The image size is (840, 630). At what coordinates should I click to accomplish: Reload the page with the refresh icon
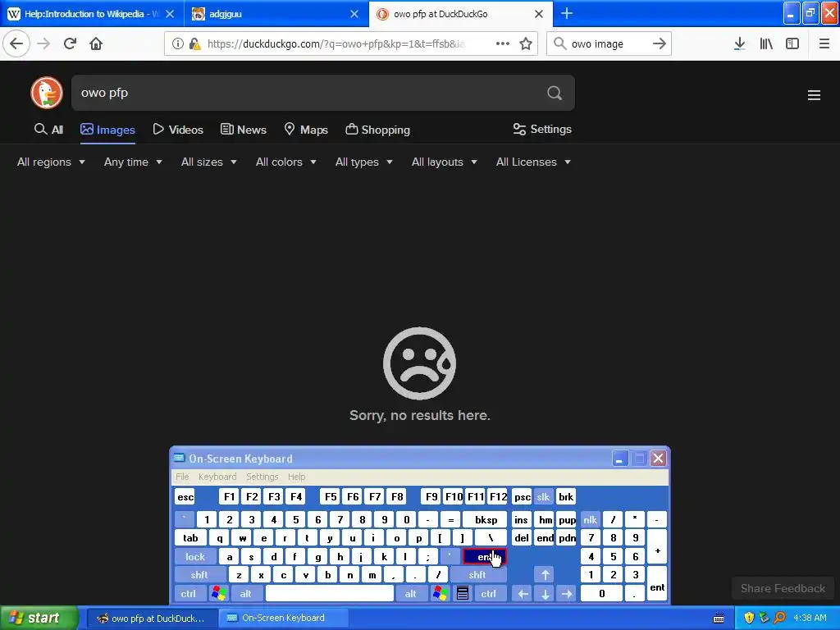[x=70, y=44]
